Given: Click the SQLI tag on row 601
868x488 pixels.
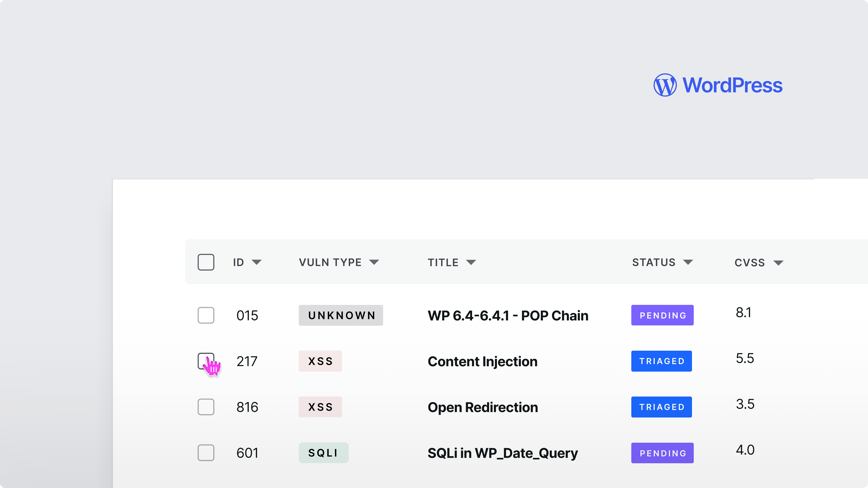Looking at the screenshot, I should point(323,453).
